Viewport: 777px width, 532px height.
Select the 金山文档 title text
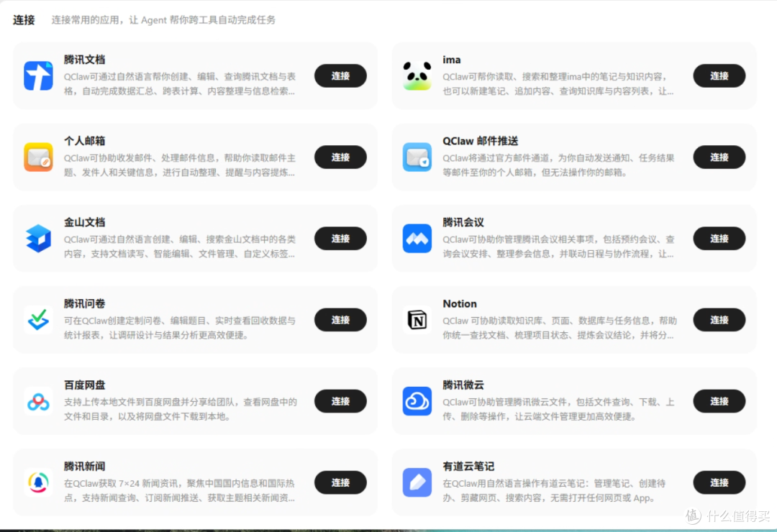pyautogui.click(x=84, y=222)
